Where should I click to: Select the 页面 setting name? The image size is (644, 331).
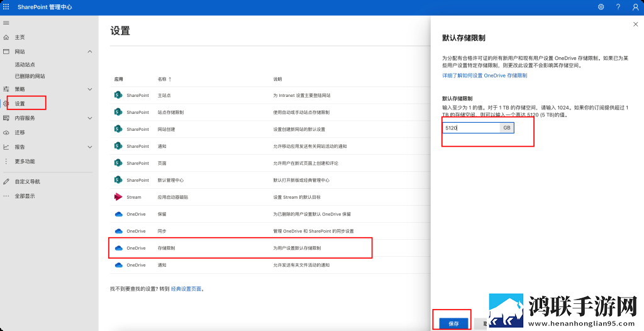(162, 163)
